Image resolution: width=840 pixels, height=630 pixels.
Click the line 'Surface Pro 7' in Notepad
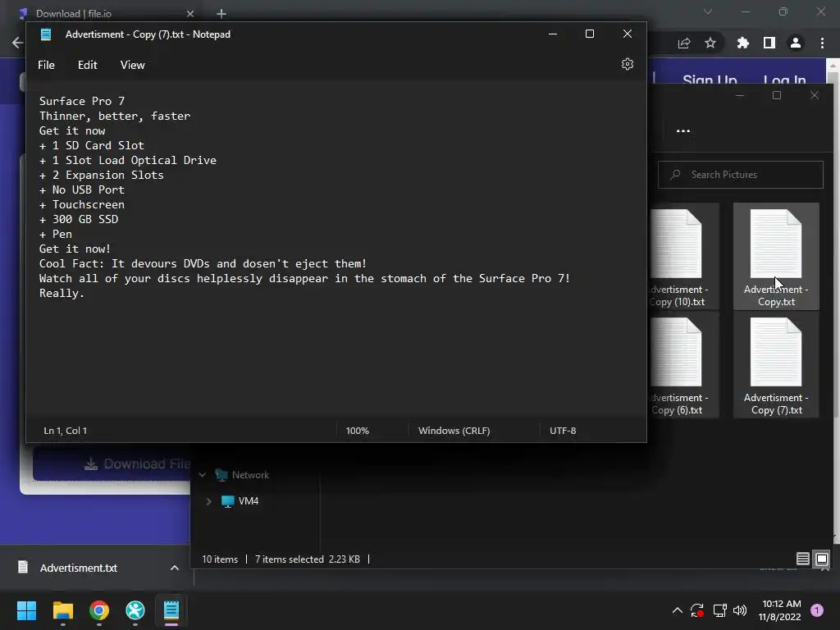point(82,101)
